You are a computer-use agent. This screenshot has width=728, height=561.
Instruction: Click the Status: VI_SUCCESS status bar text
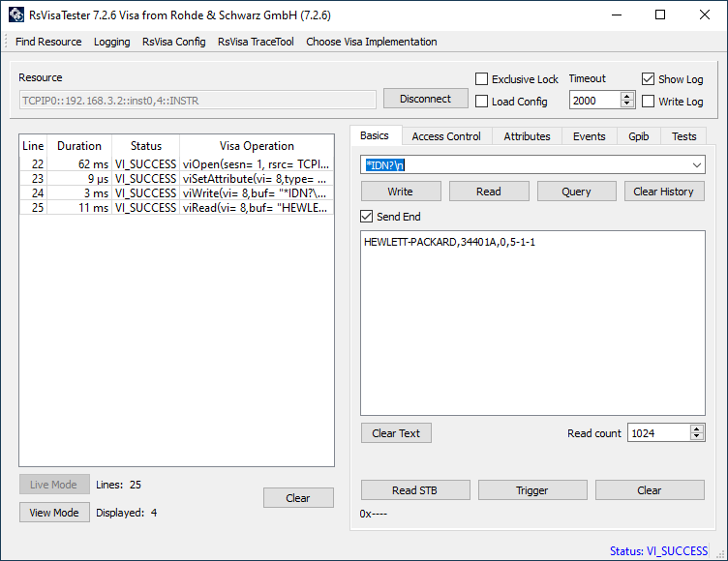[658, 550]
